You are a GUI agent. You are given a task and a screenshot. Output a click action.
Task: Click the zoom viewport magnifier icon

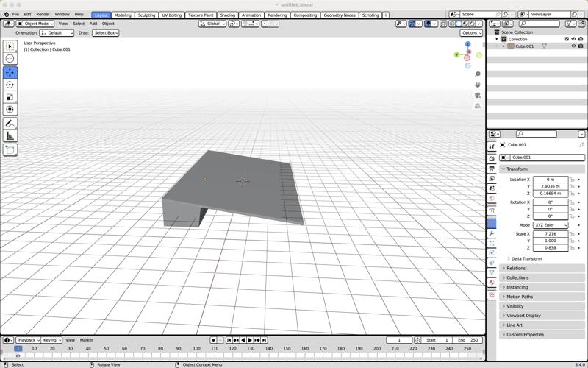(477, 74)
